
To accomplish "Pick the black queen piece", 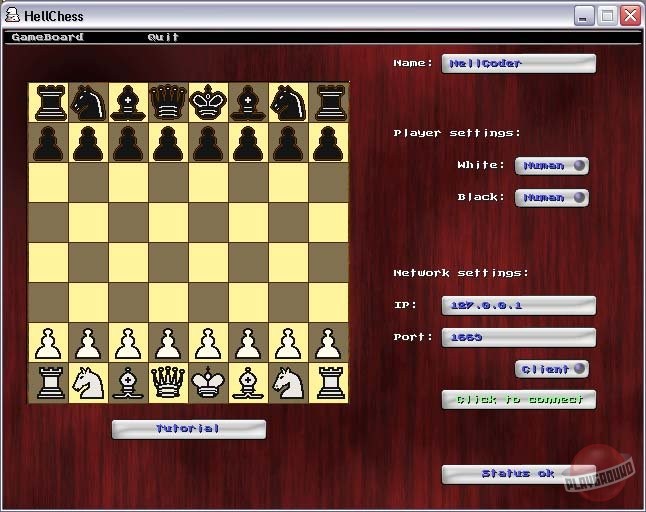I will (168, 102).
